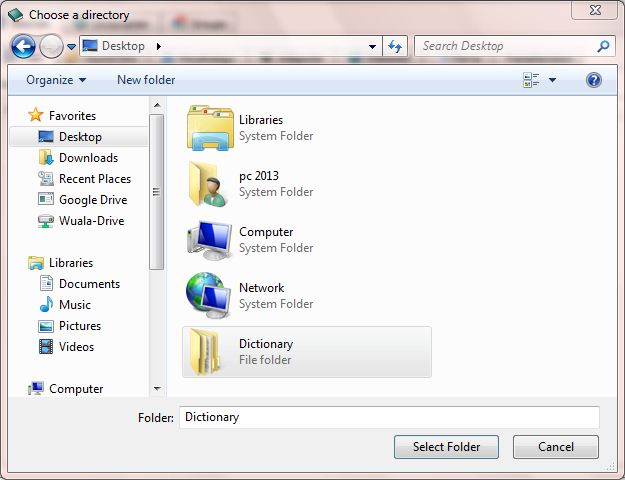Click the recent pages dropdown arrow
Viewport: 625px width, 480px height.
[x=71, y=47]
